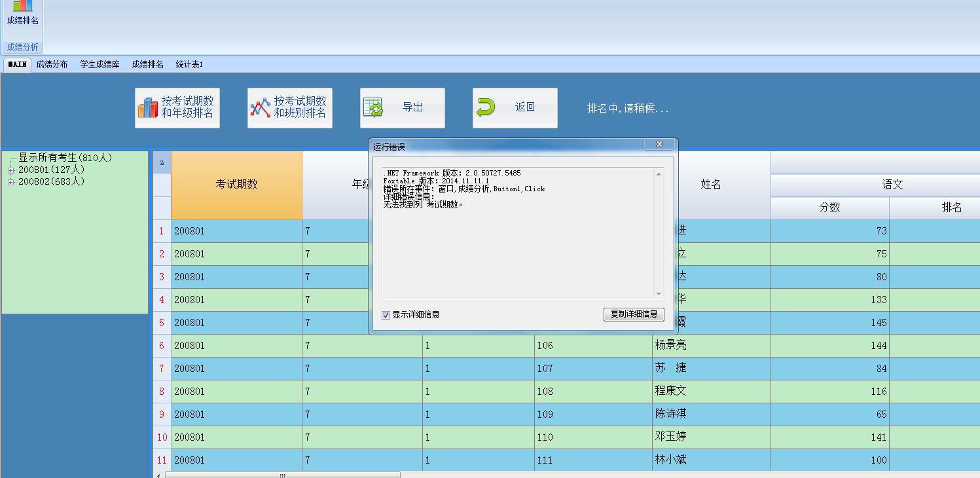Click the table horizontal scrollbar thumb

283,475
